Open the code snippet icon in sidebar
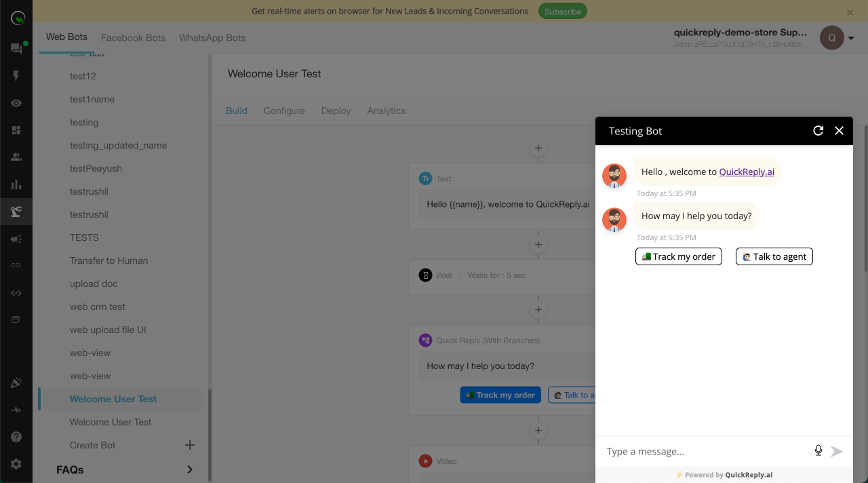This screenshot has width=868, height=483. point(16,292)
